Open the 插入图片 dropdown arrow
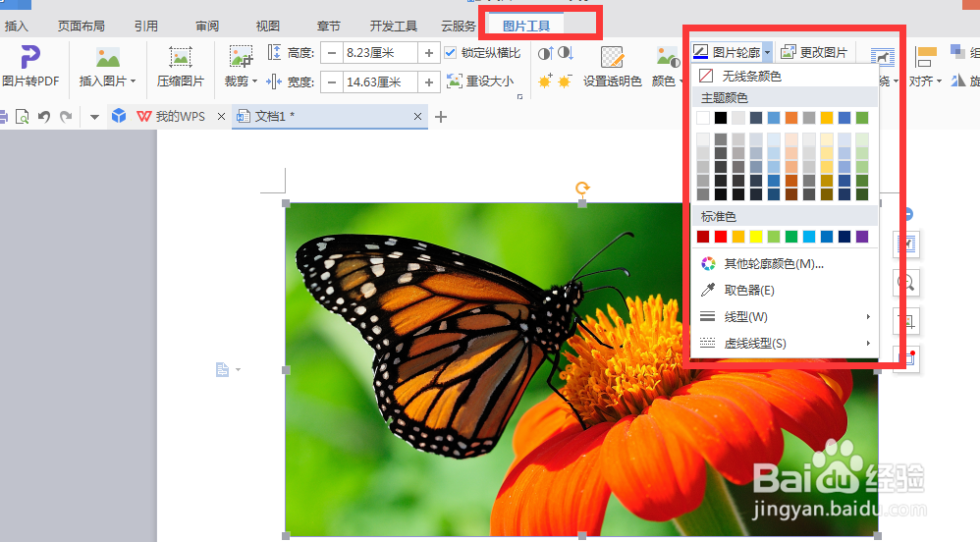The width and height of the screenshot is (980, 542). tap(134, 81)
